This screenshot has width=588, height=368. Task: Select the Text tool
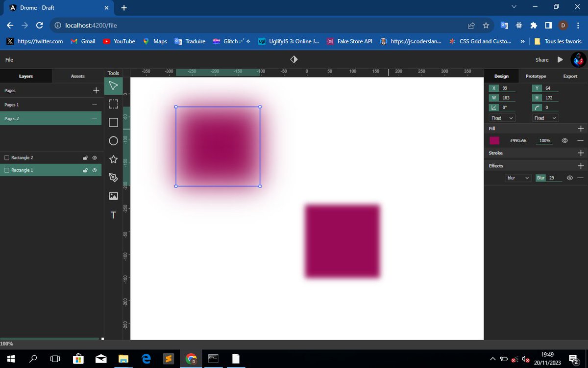tap(113, 215)
